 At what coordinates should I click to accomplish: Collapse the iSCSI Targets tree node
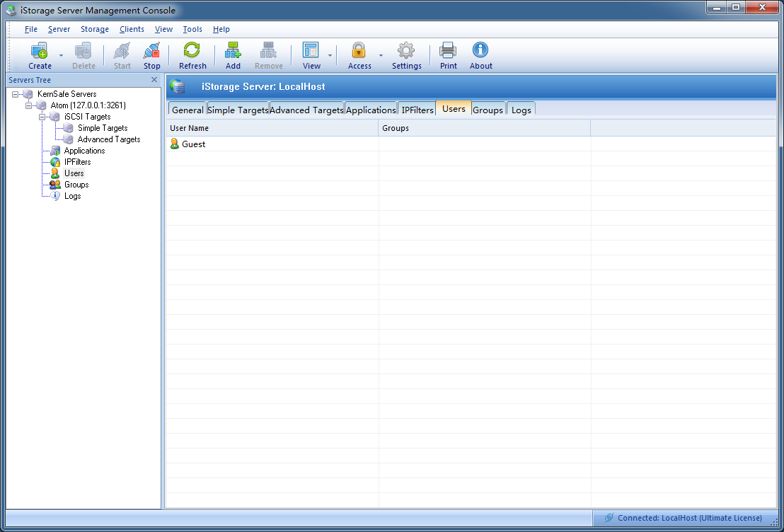tap(42, 117)
